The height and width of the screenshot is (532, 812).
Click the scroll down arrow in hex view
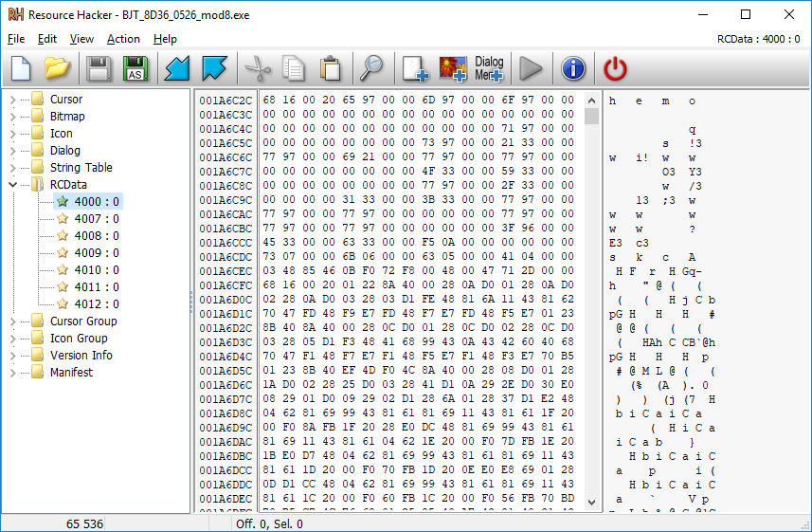click(x=592, y=503)
